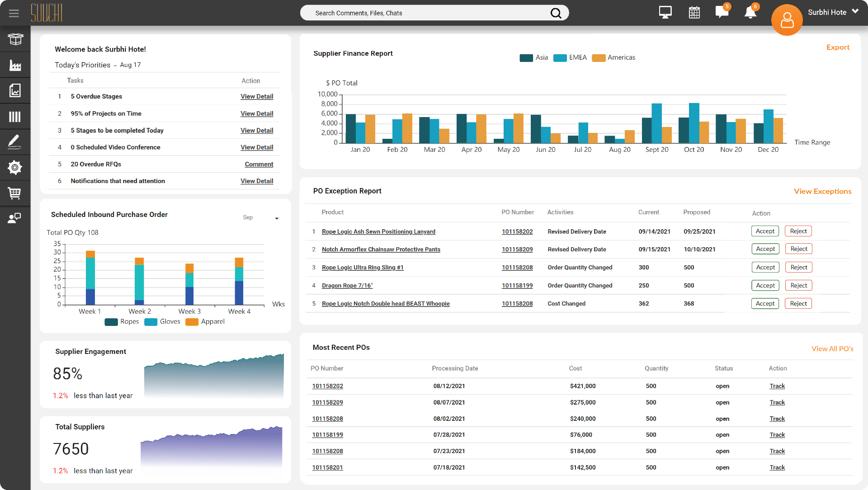This screenshot has height=490, width=868.
Task: Click the Suuchi logo
Action: pos(47,13)
